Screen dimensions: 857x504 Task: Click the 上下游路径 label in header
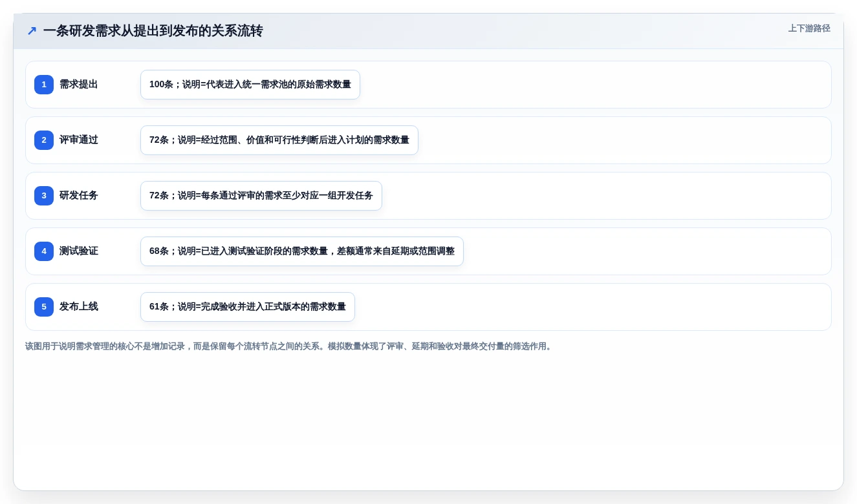point(809,28)
